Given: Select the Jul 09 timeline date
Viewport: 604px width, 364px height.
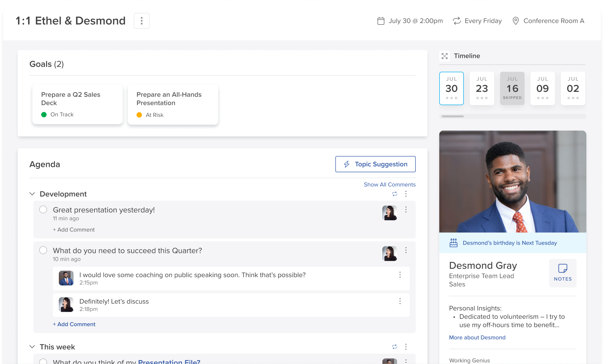Looking at the screenshot, I should [543, 89].
